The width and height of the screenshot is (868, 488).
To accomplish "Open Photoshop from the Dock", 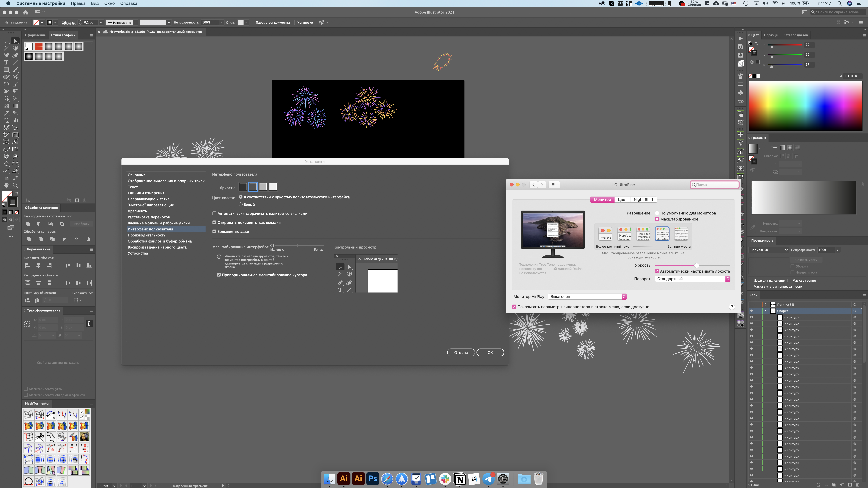I will 373,479.
